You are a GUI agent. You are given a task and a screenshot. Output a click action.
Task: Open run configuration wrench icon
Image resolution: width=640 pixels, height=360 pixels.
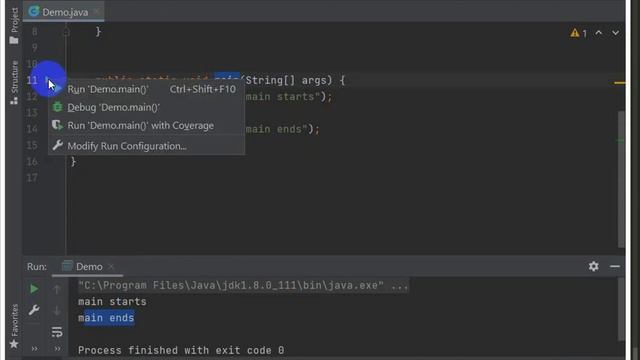click(34, 310)
